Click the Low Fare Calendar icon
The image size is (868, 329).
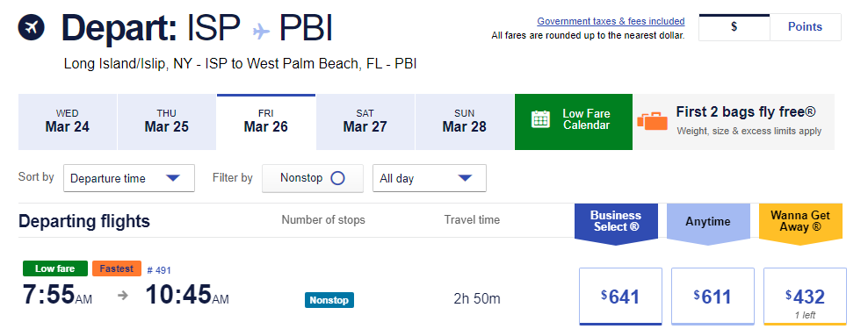(x=540, y=119)
